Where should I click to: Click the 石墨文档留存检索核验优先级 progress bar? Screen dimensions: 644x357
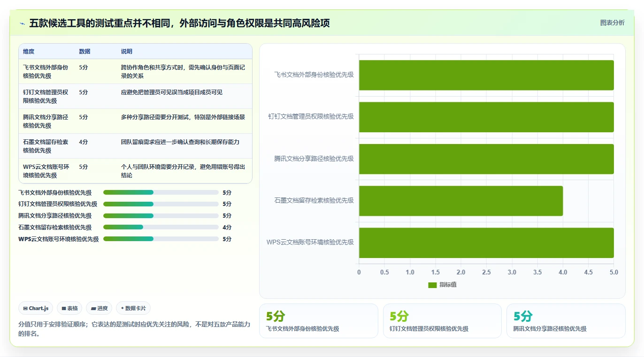click(x=161, y=228)
